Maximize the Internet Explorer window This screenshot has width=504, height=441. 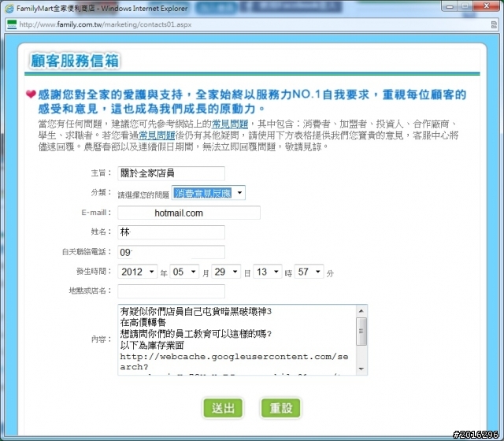[465, 6]
